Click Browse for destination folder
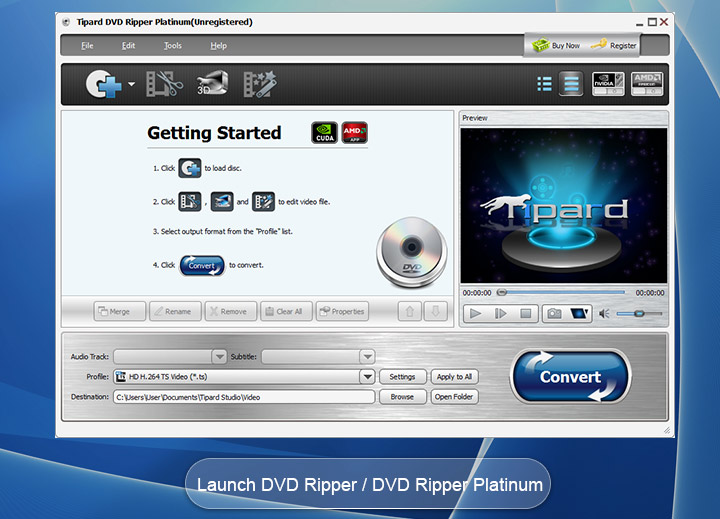Viewport: 720px width, 519px height. (402, 397)
